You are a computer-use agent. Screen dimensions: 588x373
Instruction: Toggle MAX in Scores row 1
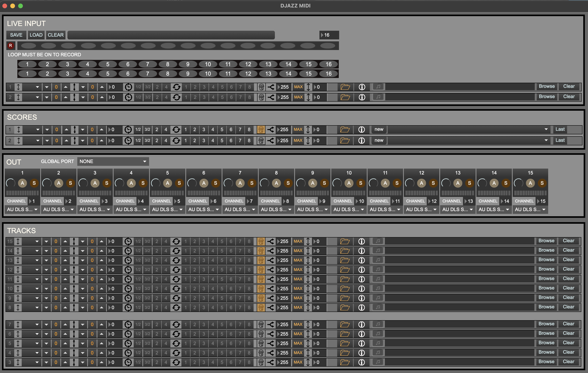point(298,130)
